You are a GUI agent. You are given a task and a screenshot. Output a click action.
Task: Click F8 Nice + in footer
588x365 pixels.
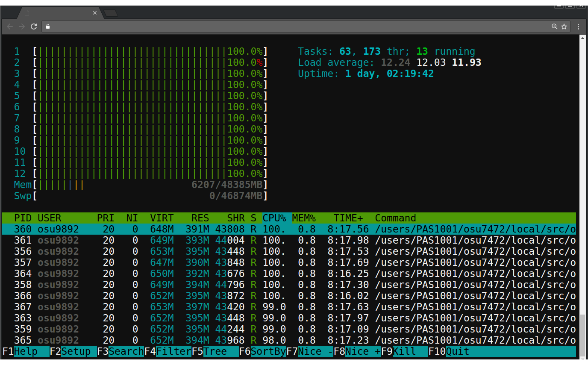[357, 351]
